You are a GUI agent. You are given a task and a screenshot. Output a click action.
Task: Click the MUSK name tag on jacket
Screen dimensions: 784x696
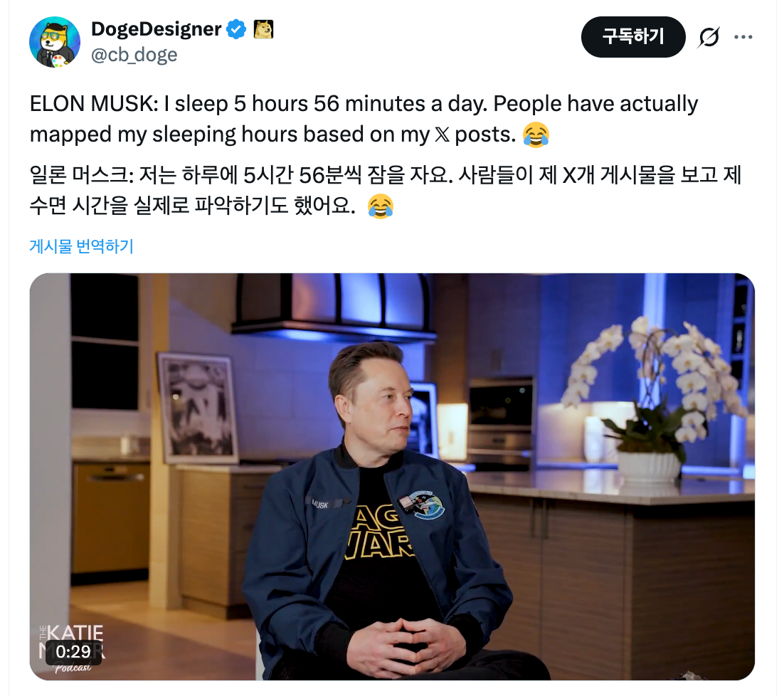coord(320,504)
